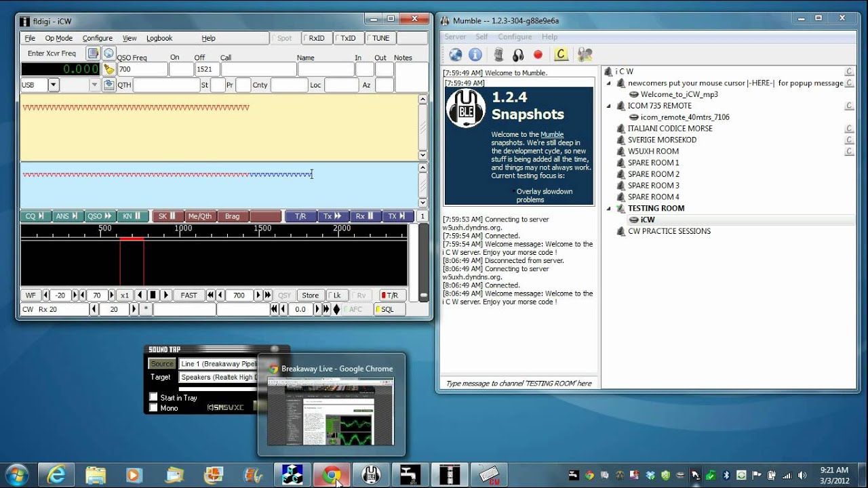This screenshot has width=868, height=488.
Task: Clear QSO fields with broom icon
Action: 108,69
